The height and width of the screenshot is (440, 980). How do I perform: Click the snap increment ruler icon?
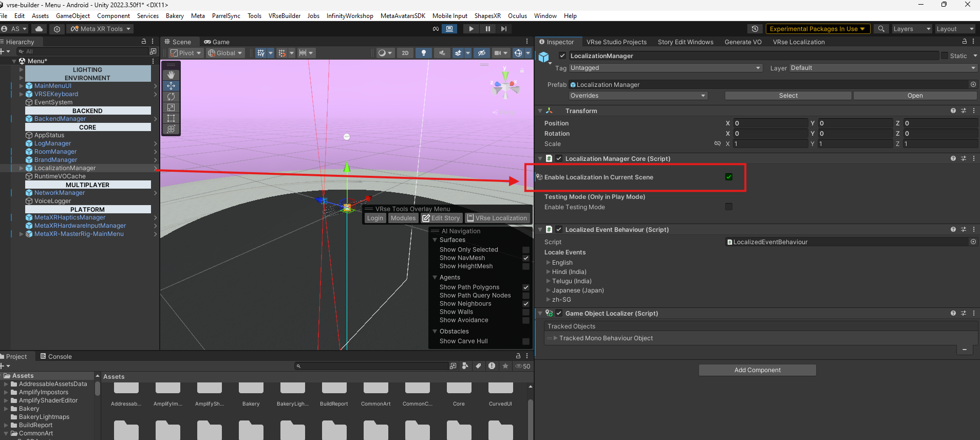pyautogui.click(x=303, y=53)
